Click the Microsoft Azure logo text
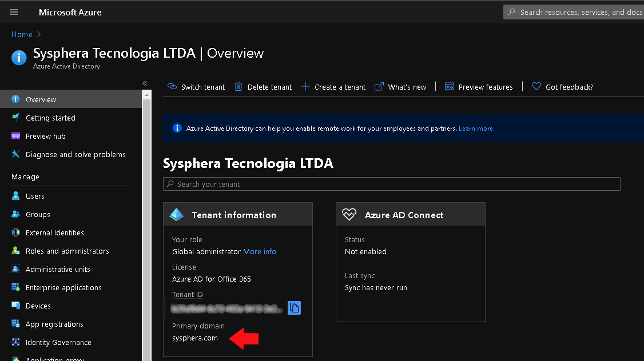644x361 pixels. tap(70, 13)
